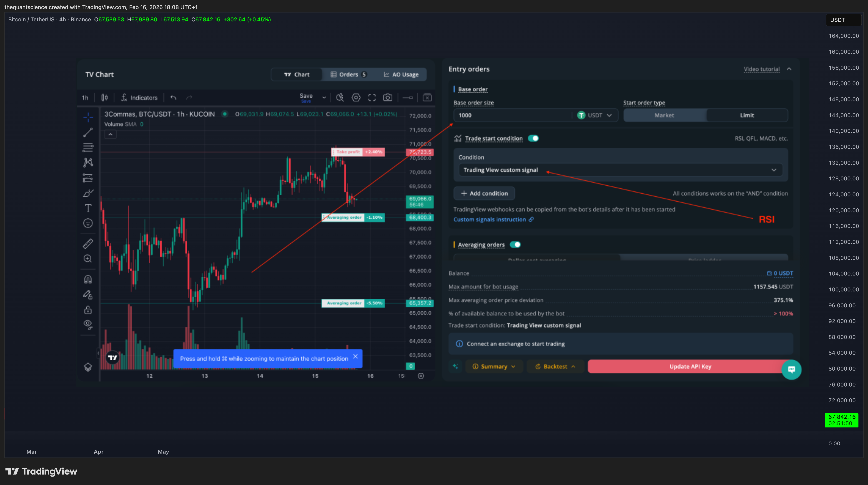The image size is (868, 485).
Task: Open the object tree layers icon
Action: coord(88,367)
